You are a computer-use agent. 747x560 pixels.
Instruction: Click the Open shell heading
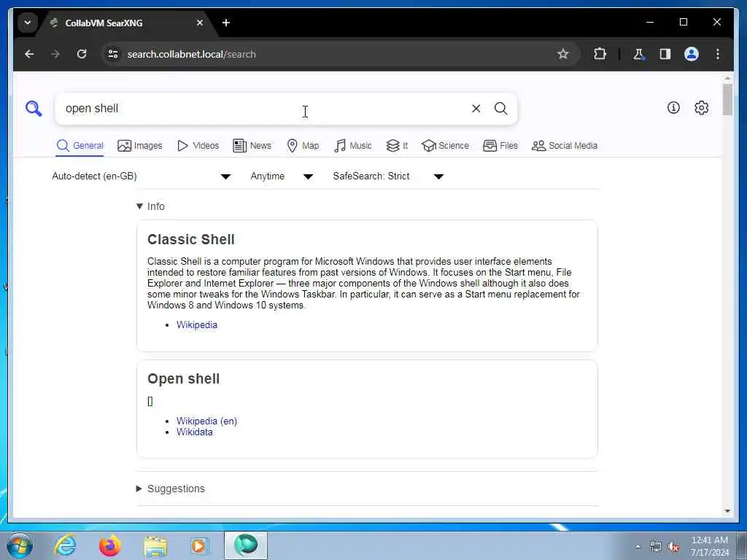tap(183, 379)
